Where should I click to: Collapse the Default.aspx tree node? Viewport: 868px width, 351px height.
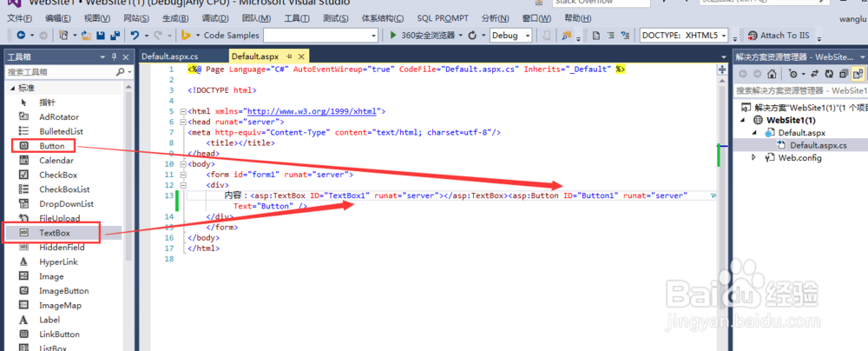754,133
